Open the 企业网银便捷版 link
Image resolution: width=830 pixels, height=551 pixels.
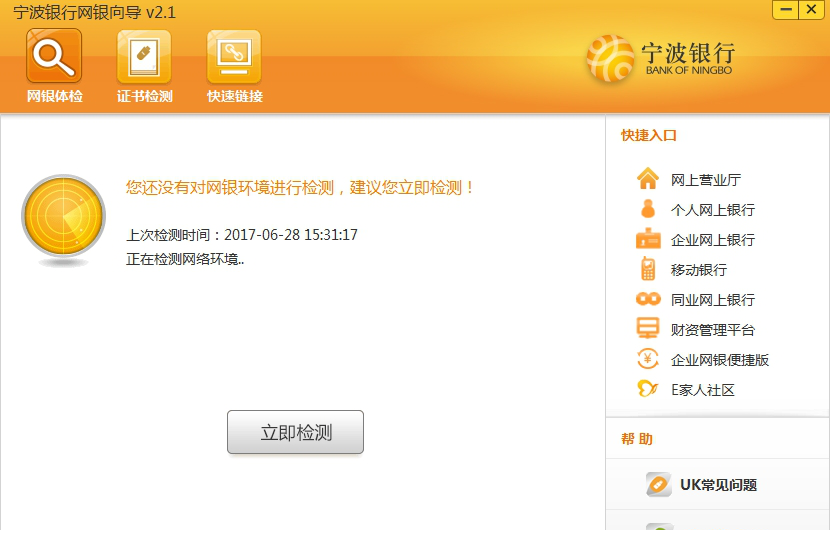coord(719,360)
